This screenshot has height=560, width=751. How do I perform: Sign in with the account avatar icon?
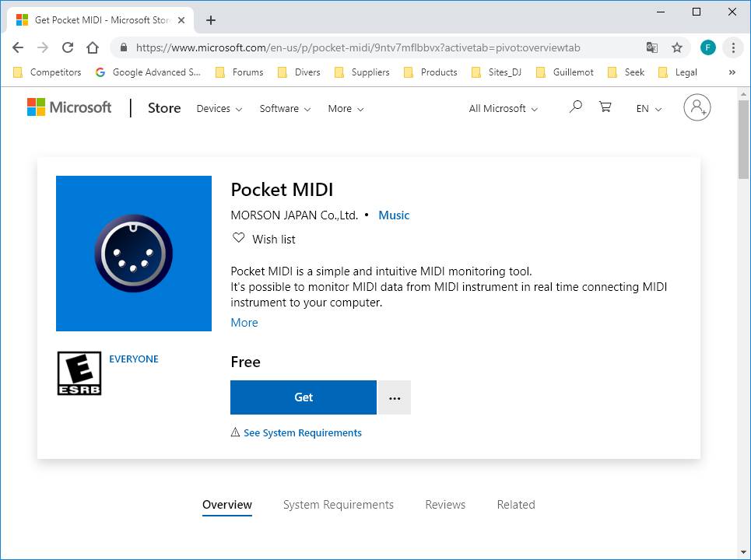(x=697, y=107)
